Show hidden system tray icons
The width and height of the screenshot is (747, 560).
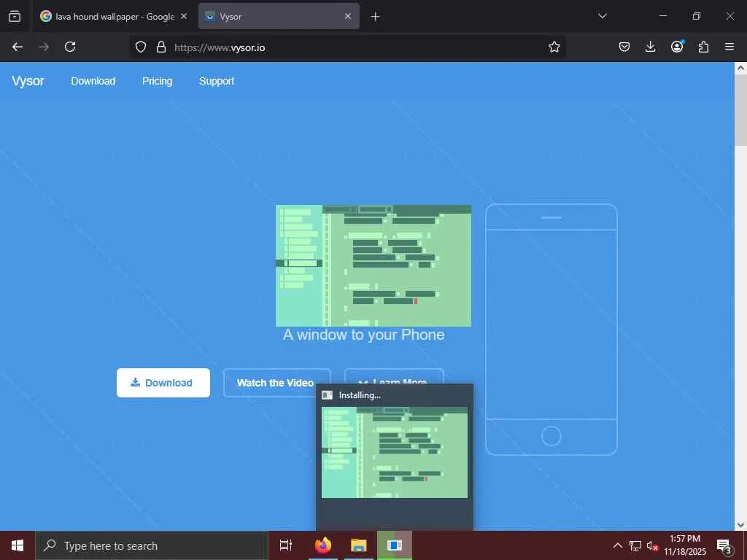[617, 545]
